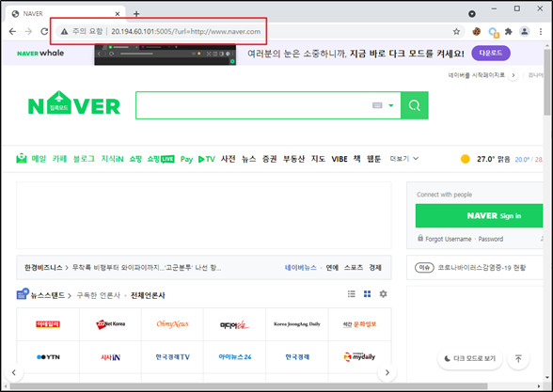Open the mydaily press tile
Viewport: 553px width, 392px height.
click(359, 357)
